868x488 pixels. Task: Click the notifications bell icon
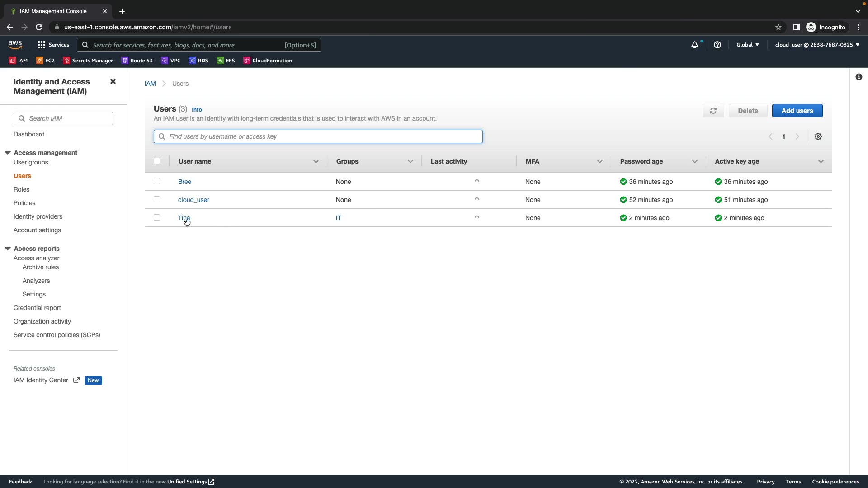(694, 45)
